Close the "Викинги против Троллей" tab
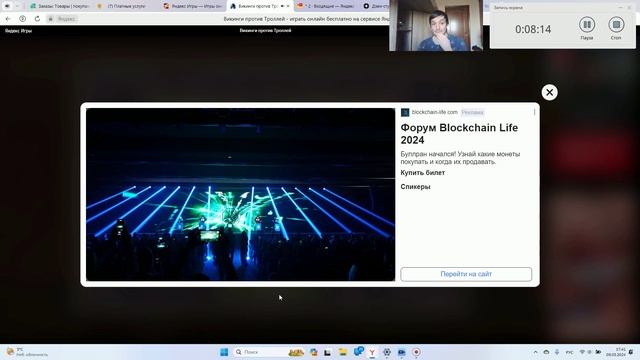Viewport: 640px width, 360px height. [288, 6]
